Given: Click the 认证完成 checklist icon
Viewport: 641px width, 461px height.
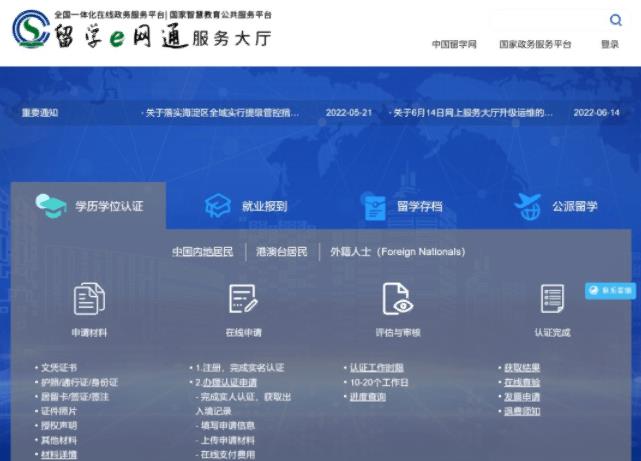Looking at the screenshot, I should click(552, 299).
